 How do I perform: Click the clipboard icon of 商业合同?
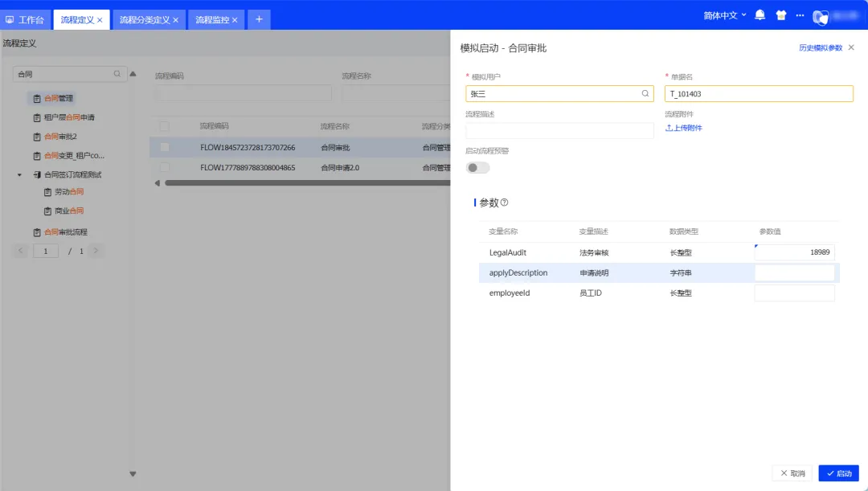(47, 211)
